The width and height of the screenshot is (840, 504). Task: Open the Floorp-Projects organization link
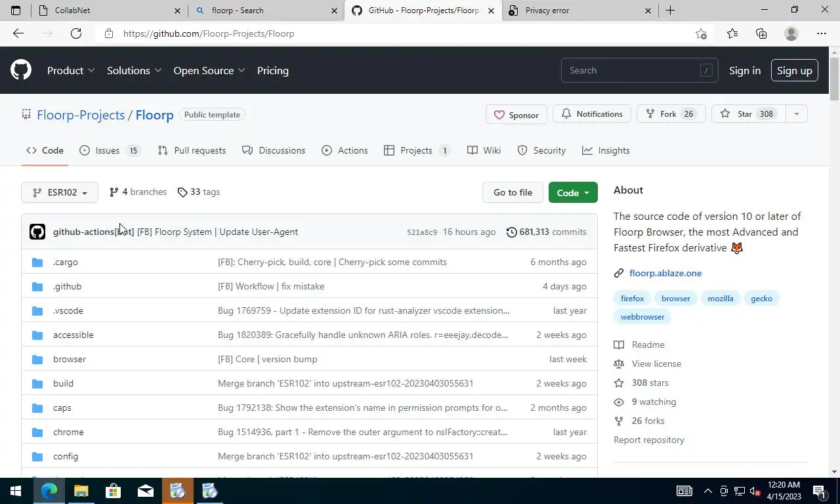(x=81, y=114)
